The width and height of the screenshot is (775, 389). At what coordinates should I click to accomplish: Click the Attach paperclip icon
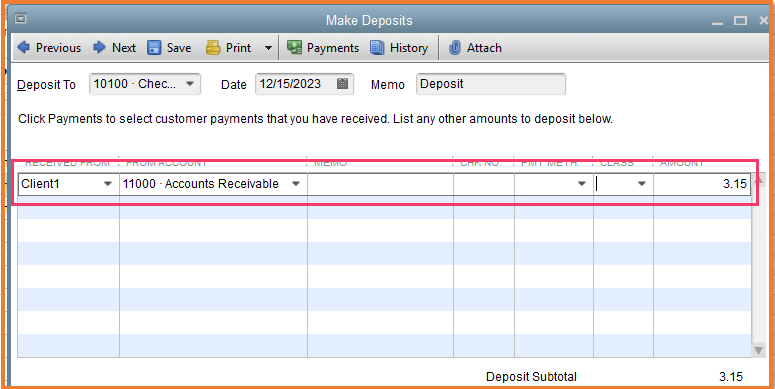coord(455,48)
